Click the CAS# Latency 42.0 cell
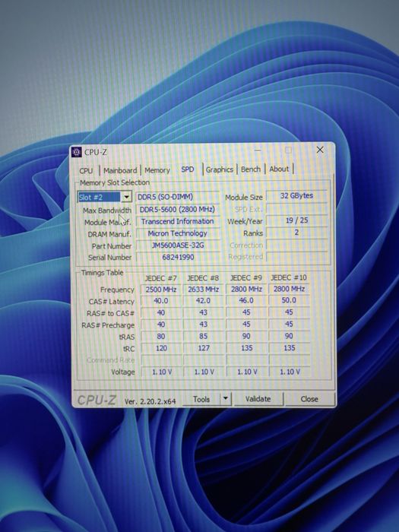Viewport: 399px width, 532px height. [204, 301]
